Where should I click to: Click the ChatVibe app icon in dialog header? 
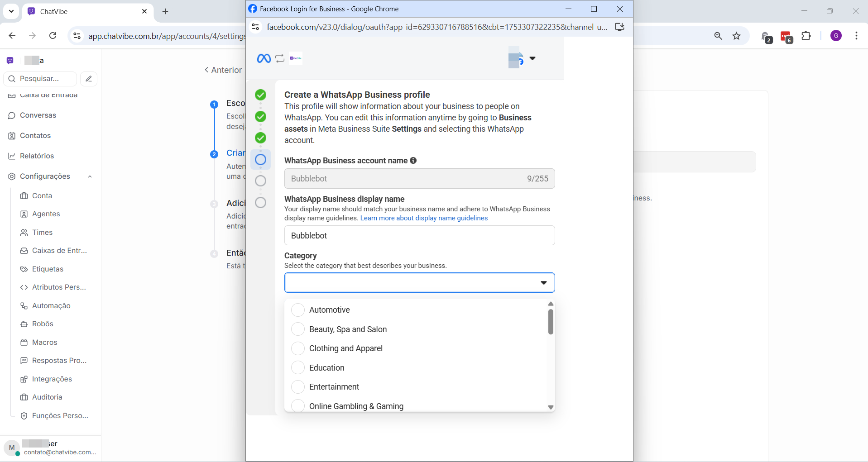tap(296, 58)
